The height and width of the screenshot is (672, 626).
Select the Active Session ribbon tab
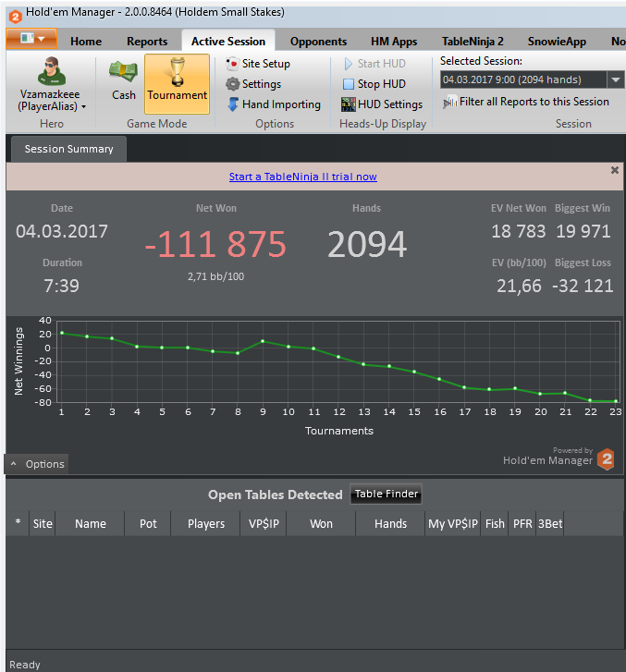(228, 42)
